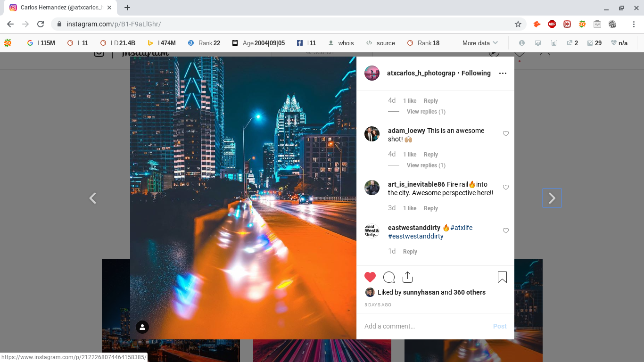Click the external links 2 item
644x362 pixels.
coord(572,43)
